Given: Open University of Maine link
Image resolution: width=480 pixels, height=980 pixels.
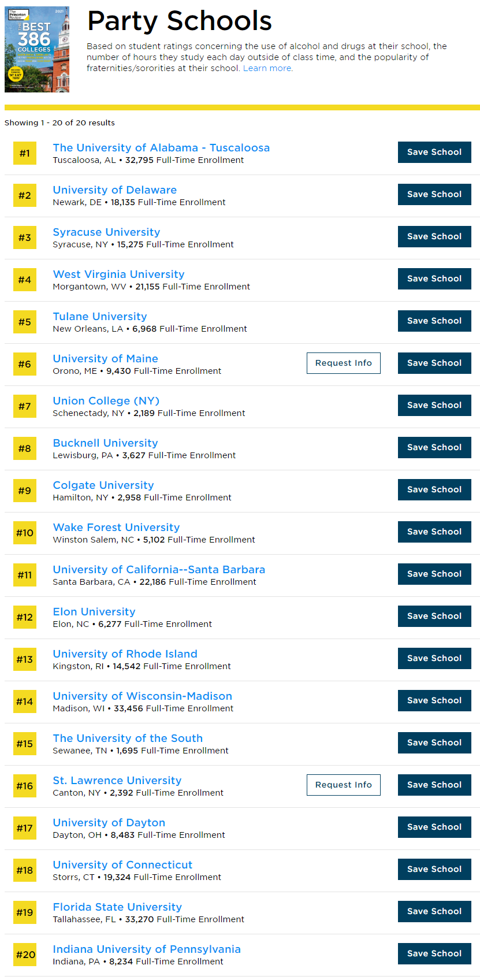Looking at the screenshot, I should [106, 359].
